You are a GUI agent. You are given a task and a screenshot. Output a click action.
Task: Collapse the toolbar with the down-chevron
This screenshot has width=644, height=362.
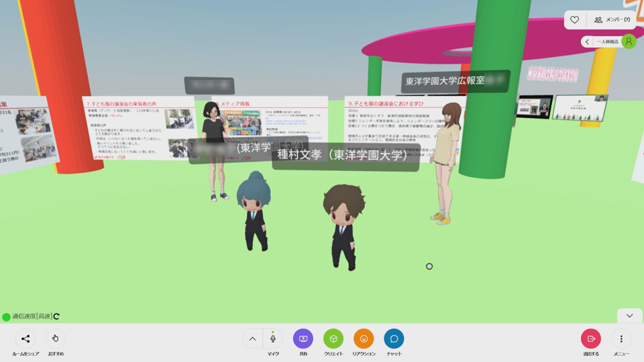[629, 316]
